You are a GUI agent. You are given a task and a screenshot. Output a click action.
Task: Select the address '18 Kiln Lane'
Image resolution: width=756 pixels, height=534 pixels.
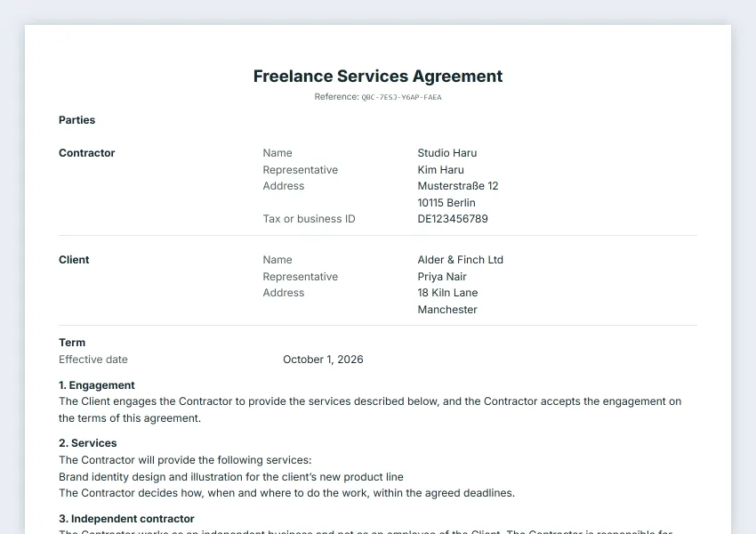tap(447, 292)
